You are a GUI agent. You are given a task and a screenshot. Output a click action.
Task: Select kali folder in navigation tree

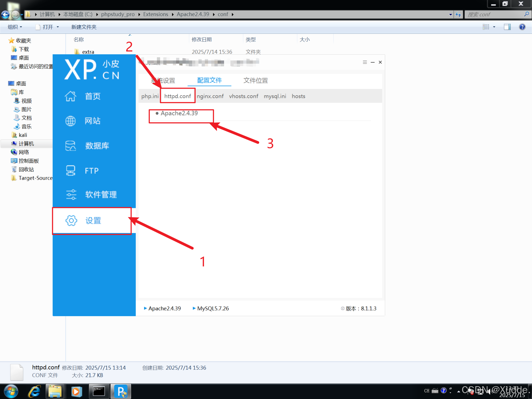coord(19,135)
